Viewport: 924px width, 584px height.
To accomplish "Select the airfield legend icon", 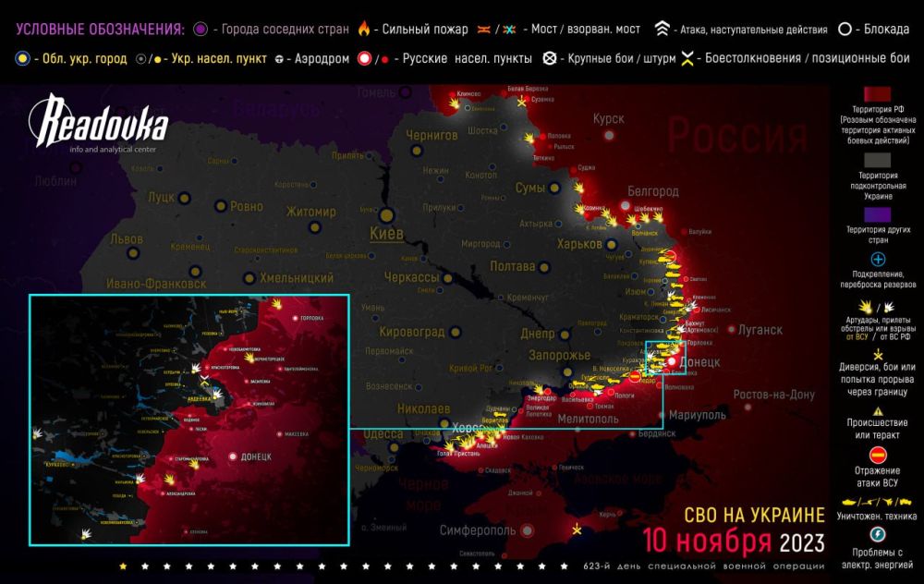I will (x=277, y=60).
